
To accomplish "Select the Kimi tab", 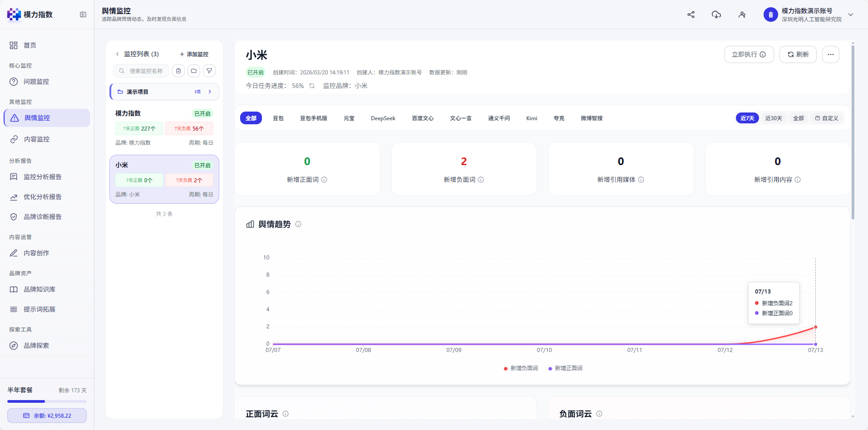I will point(532,118).
